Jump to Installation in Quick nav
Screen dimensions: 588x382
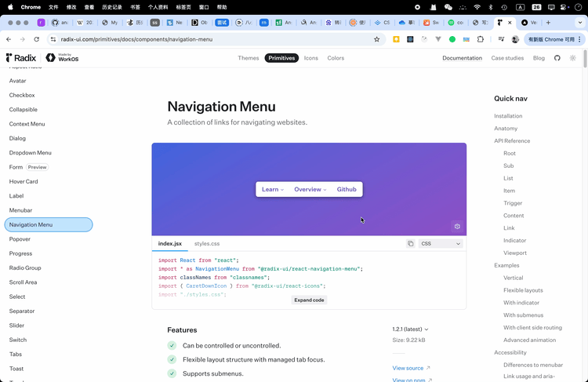508,116
